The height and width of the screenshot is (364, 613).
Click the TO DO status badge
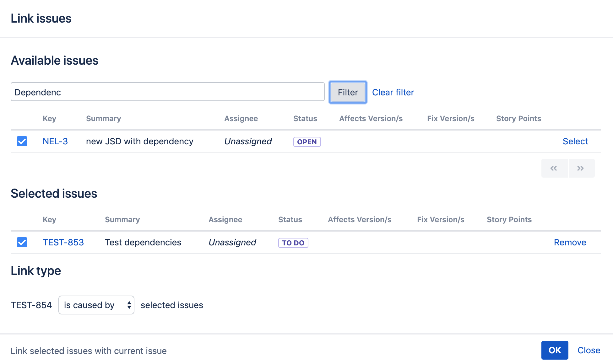click(x=293, y=243)
